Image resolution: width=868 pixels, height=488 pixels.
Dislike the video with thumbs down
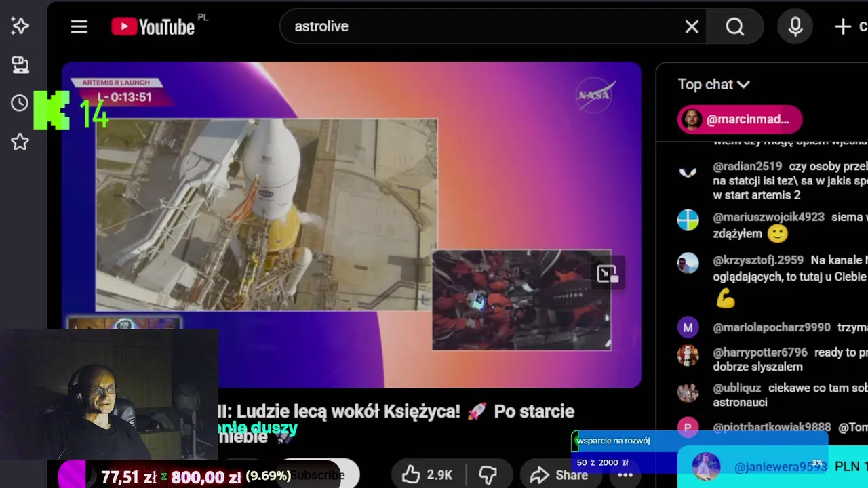(x=488, y=474)
